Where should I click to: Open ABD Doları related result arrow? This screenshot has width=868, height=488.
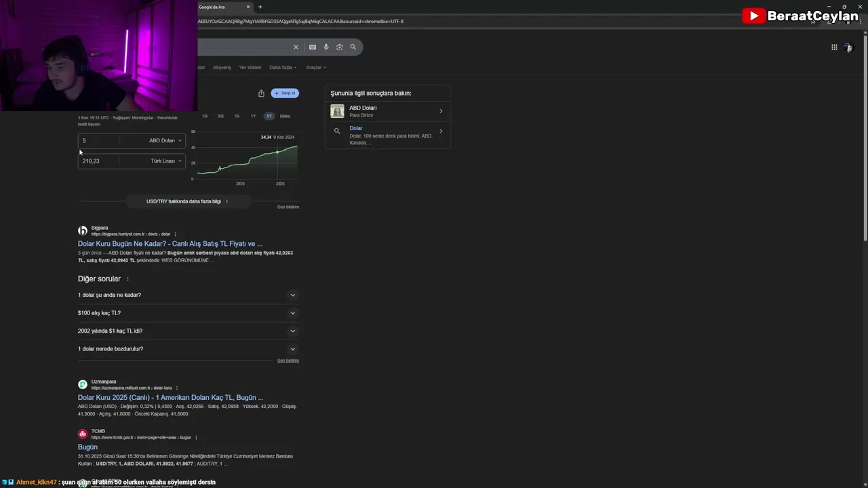(x=441, y=111)
